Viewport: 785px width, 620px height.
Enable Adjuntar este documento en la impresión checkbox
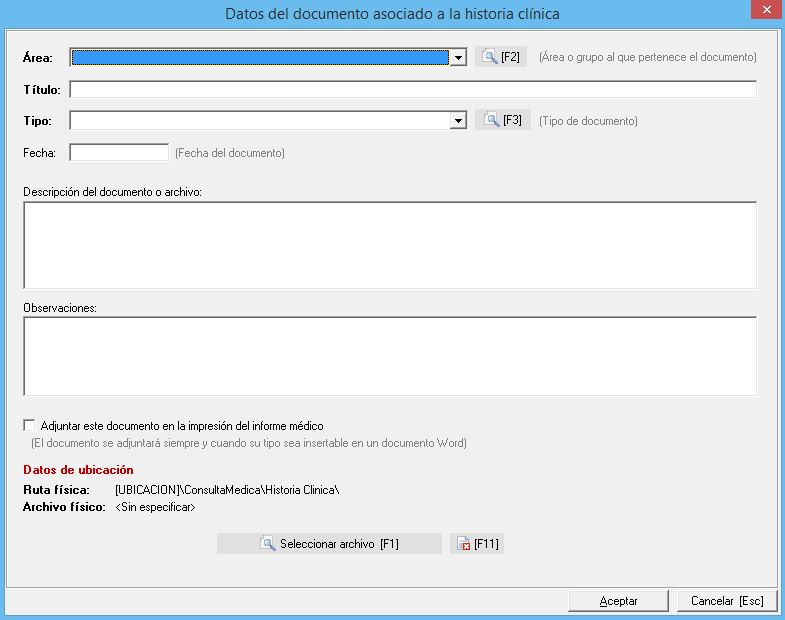pos(30,426)
